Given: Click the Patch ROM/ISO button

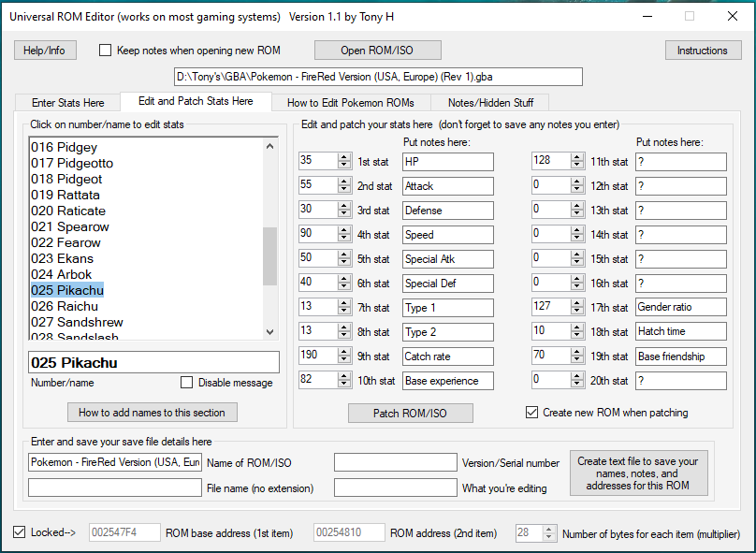Looking at the screenshot, I should pyautogui.click(x=411, y=414).
